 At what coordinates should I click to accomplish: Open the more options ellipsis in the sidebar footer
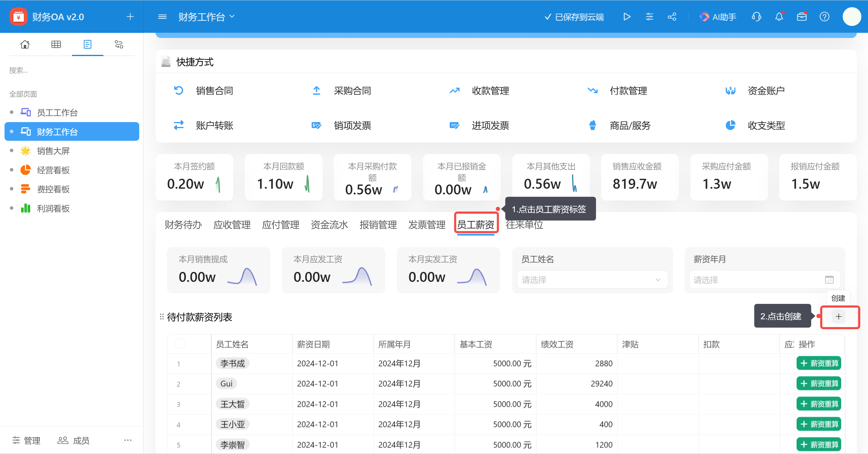(128, 440)
